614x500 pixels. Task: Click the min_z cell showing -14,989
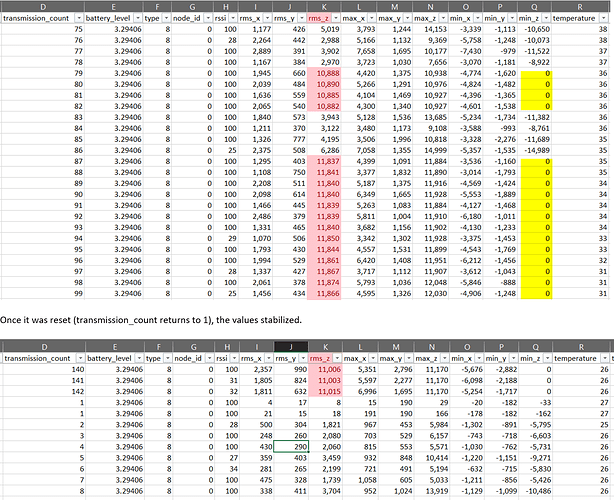[535, 150]
